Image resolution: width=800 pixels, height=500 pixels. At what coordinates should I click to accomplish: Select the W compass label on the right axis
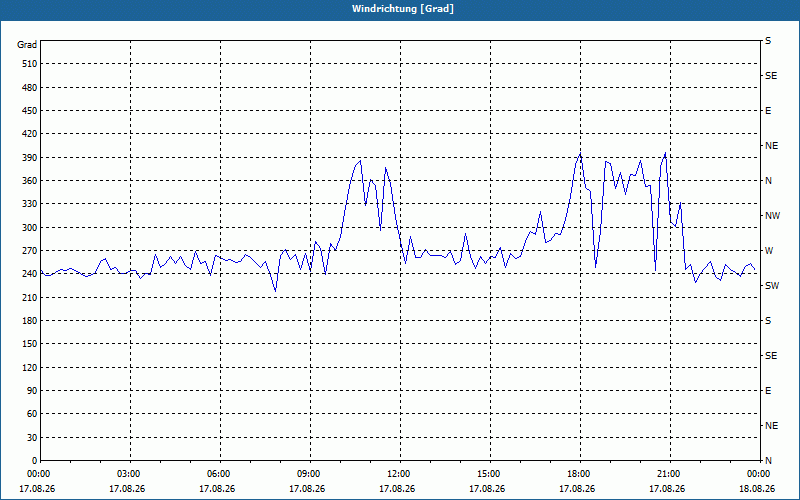pyautogui.click(x=769, y=251)
